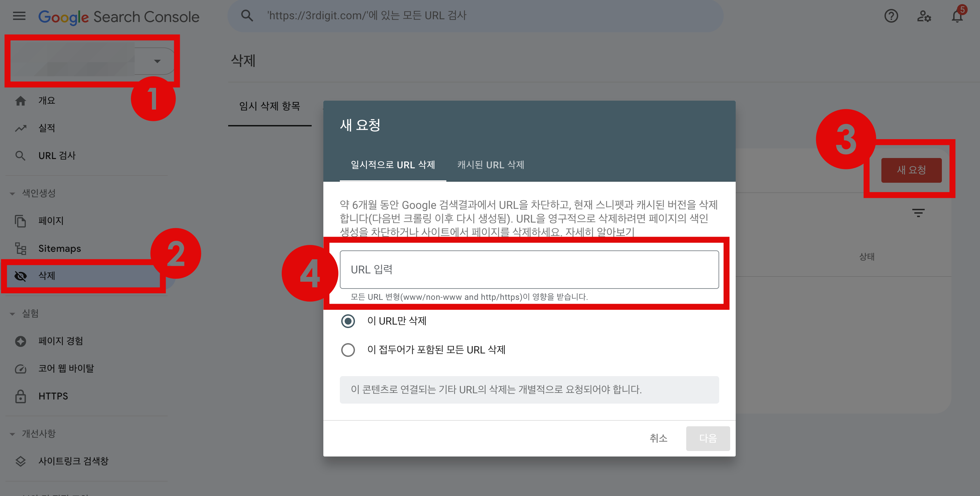
Task: Open HTTPS report in sidebar
Action: click(x=53, y=396)
